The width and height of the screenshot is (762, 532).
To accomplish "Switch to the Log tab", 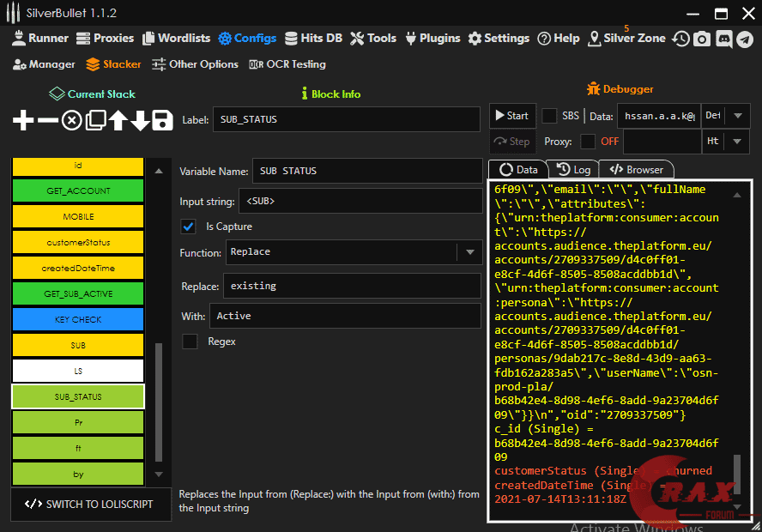I will (574, 170).
